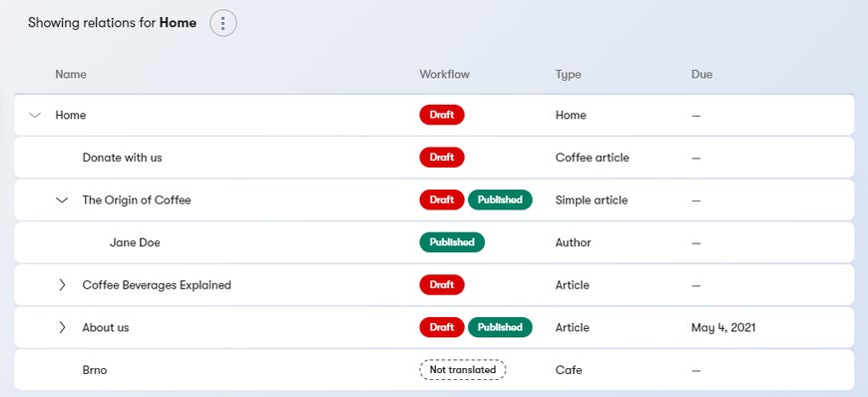Viewport: 868px width, 397px height.
Task: Click the Published badge on About us row
Action: coord(500,327)
